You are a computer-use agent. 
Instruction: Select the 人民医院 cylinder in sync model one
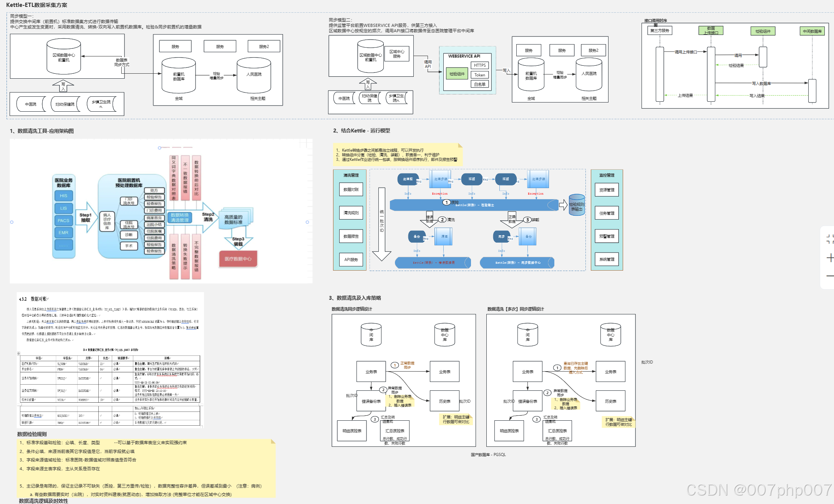coord(254,75)
